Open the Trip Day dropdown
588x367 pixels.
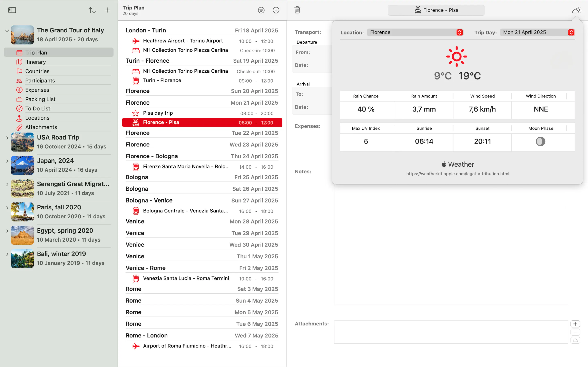(x=537, y=32)
